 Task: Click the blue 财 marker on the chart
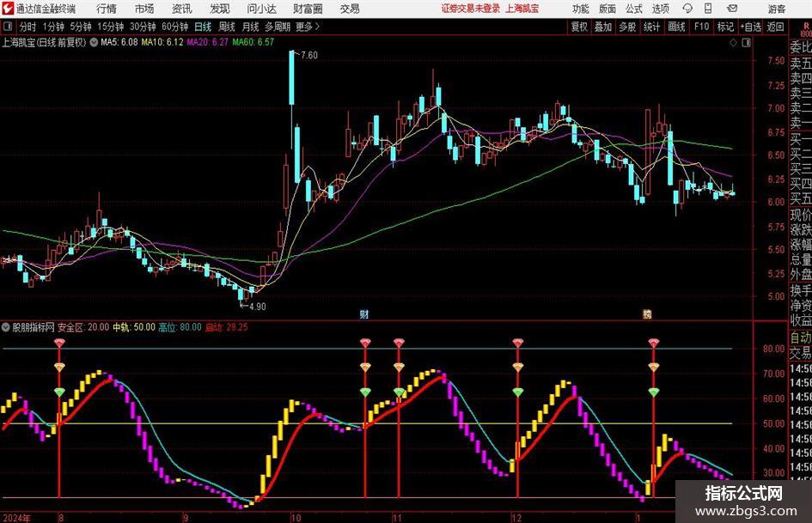click(364, 313)
